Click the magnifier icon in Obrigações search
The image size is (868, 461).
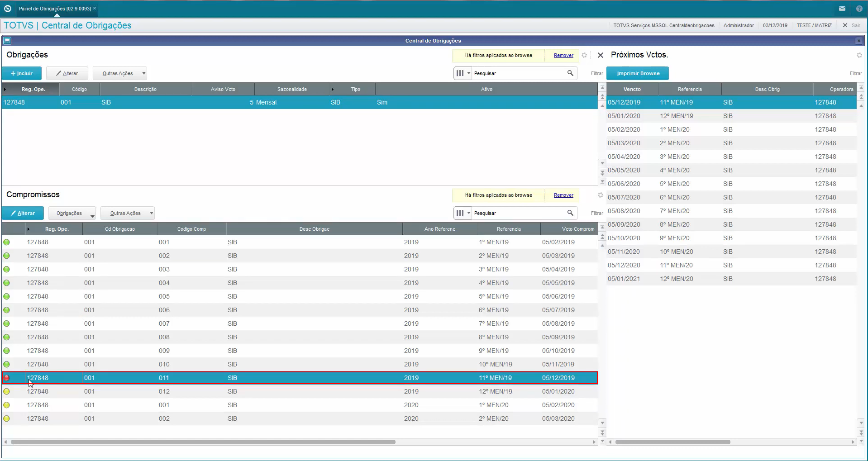point(570,73)
